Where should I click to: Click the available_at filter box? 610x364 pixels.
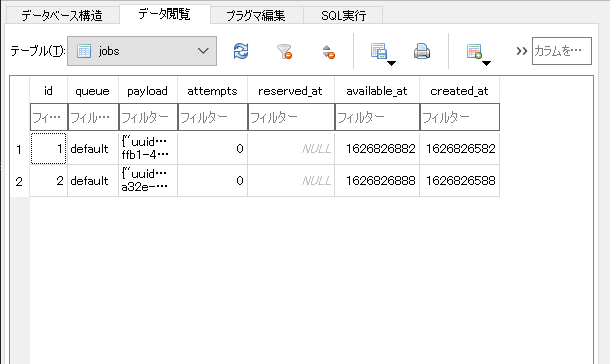click(377, 117)
